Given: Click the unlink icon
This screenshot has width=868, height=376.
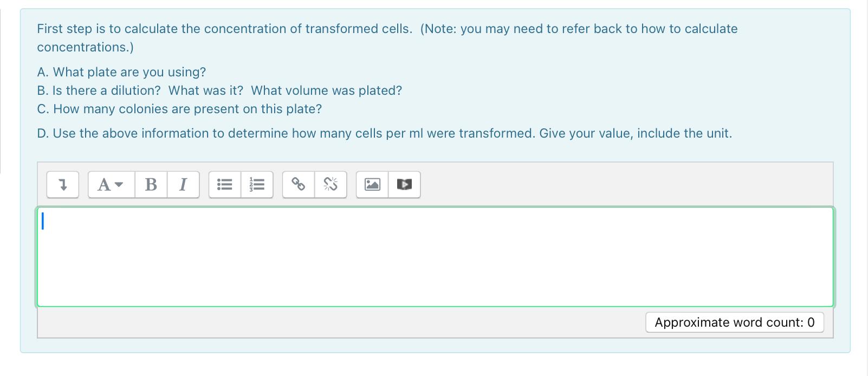Looking at the screenshot, I should (x=331, y=185).
